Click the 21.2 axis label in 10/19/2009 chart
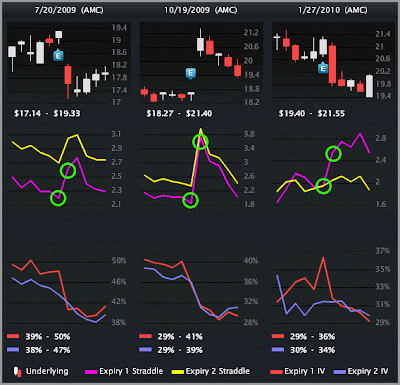Viewport: 400px width, 385px height. point(251,33)
